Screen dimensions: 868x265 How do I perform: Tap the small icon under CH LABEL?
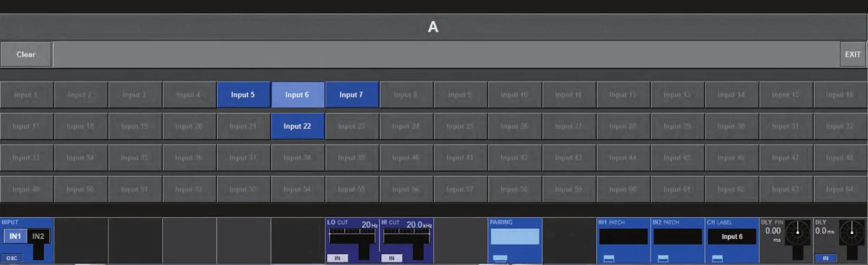(718, 258)
